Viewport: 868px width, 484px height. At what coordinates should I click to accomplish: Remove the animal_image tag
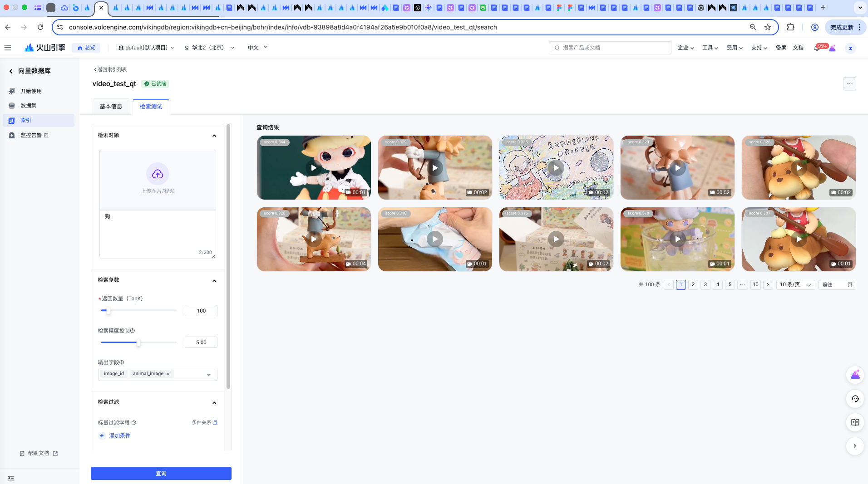[168, 374]
